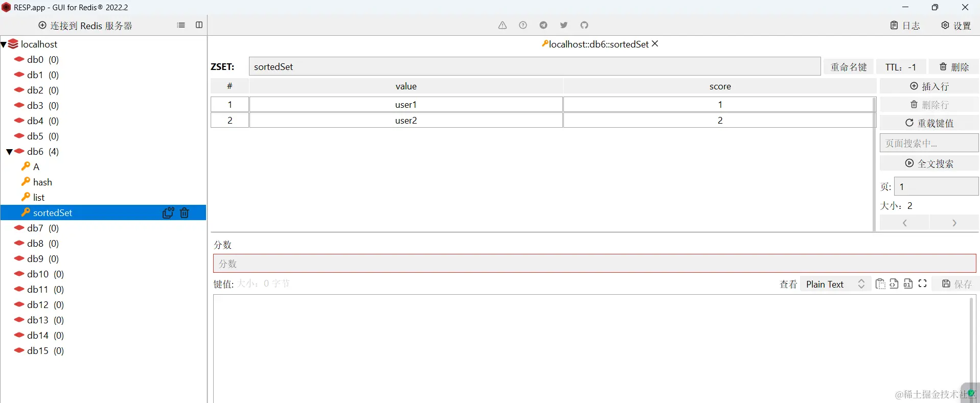Open the Telegram channel icon
The image size is (980, 403).
pyautogui.click(x=543, y=25)
